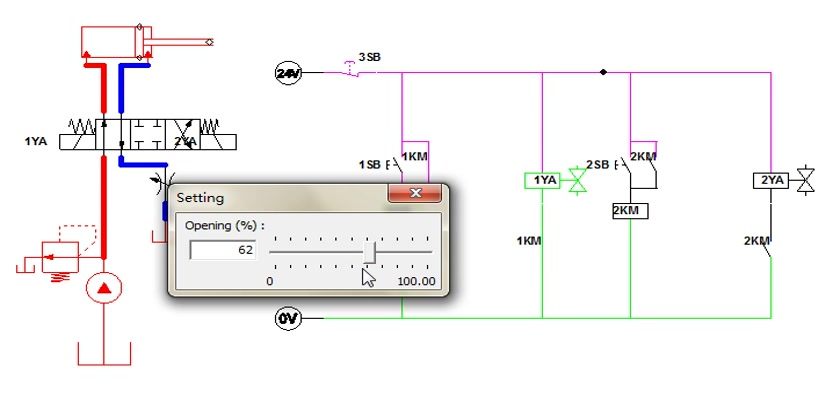The image size is (840, 400).
Task: Toggle the 2SB pushbutton switch
Action: [622, 164]
